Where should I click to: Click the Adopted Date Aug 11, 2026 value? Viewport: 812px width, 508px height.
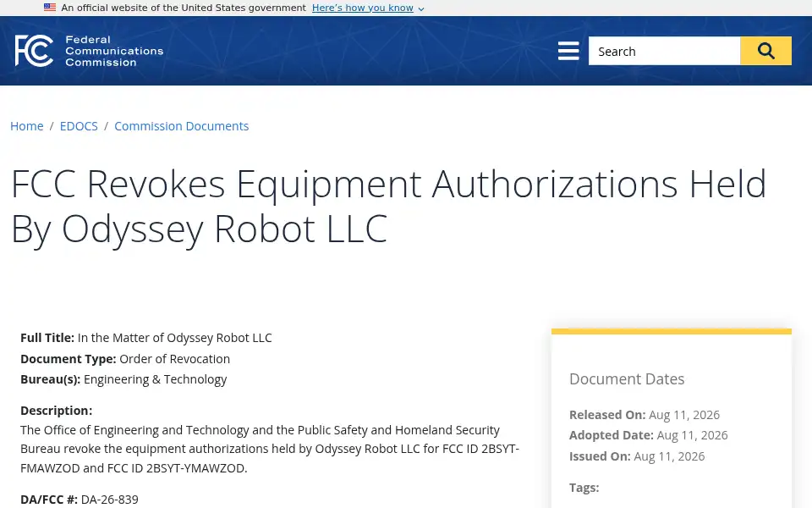[x=692, y=435]
